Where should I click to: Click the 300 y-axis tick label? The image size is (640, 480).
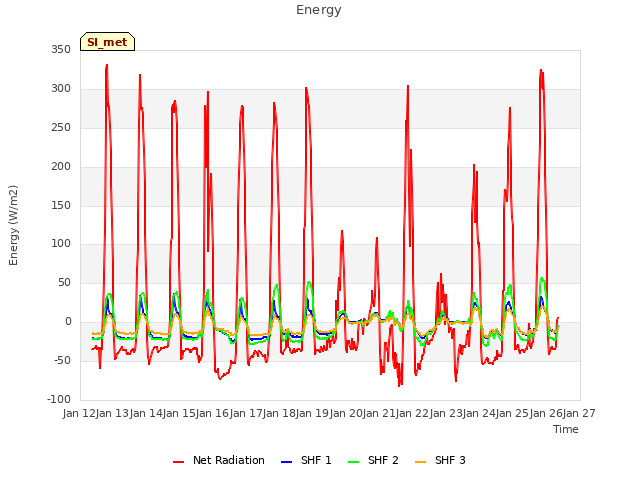(x=61, y=89)
